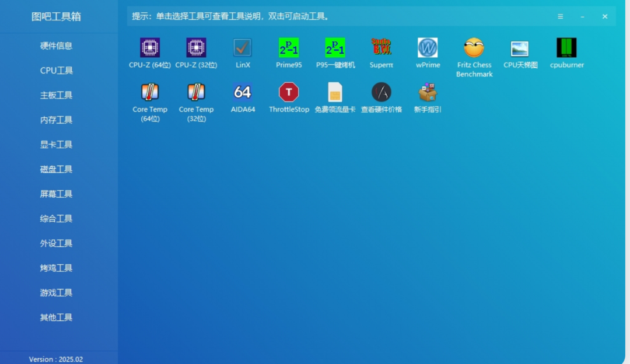Select the Prime95 tool icon
This screenshot has width=630, height=364.
(289, 48)
